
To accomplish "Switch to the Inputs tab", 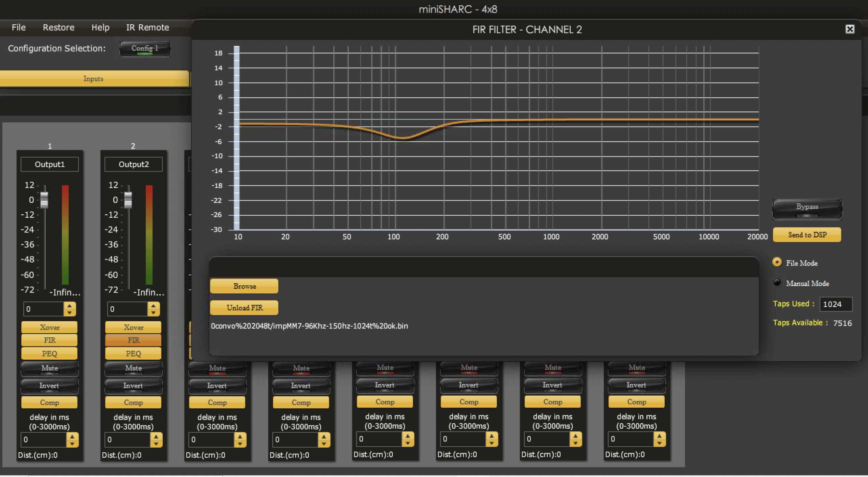I will click(x=94, y=79).
